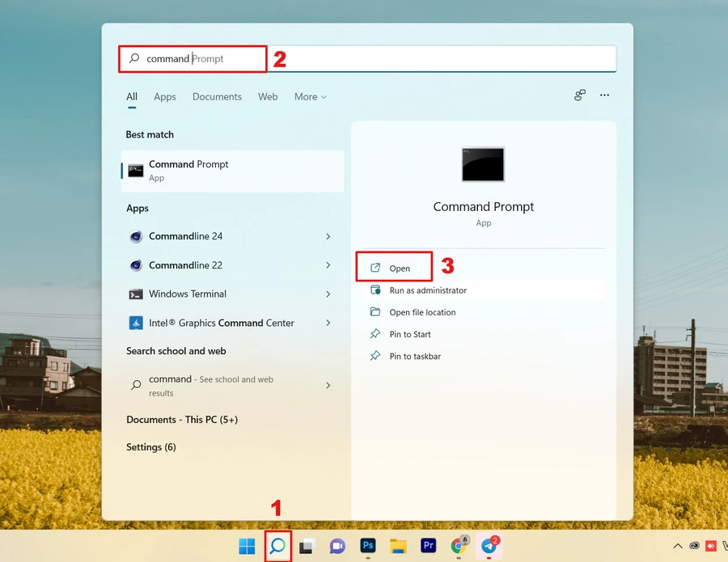Switch to the Web filter tab
728x562 pixels.
(x=268, y=96)
